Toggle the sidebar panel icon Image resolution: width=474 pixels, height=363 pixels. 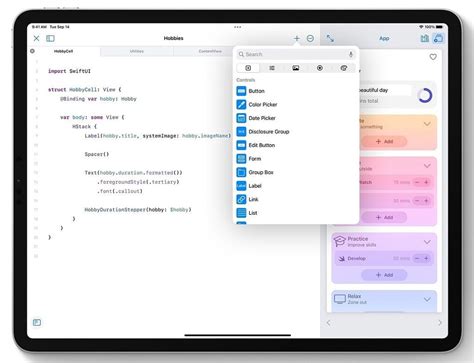click(x=50, y=38)
